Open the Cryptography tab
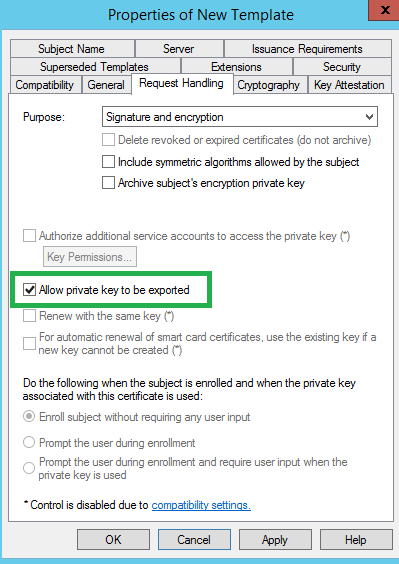 click(269, 85)
